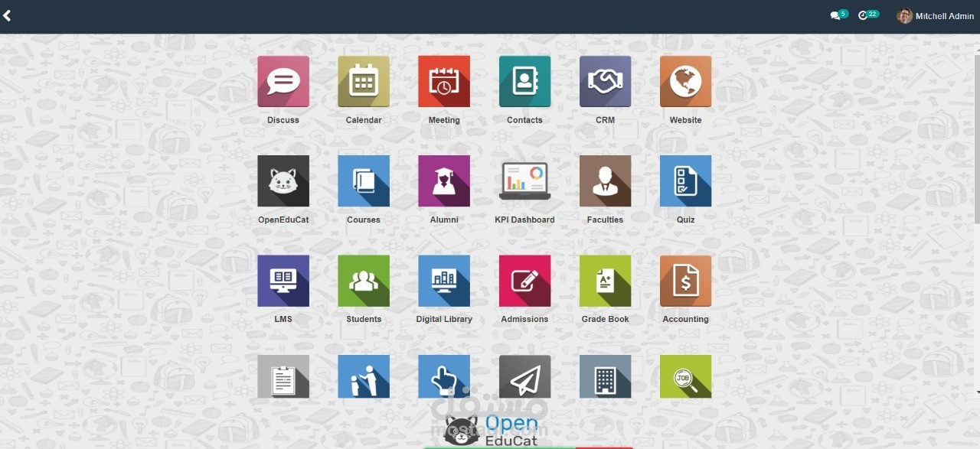980x449 pixels.
Task: Open the parent and child app icon
Action: click(x=364, y=376)
